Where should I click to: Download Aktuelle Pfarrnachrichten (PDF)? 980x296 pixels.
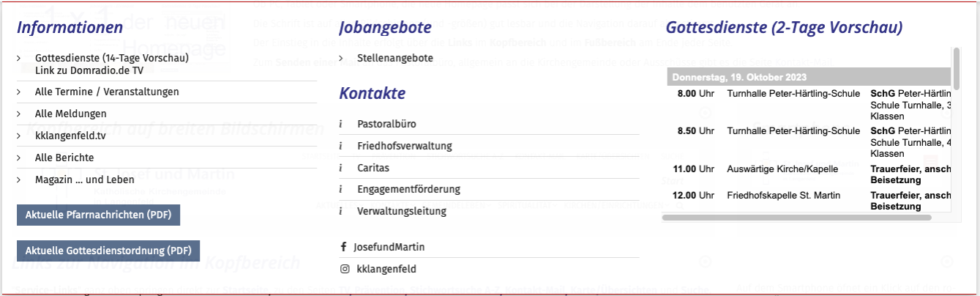(x=98, y=215)
